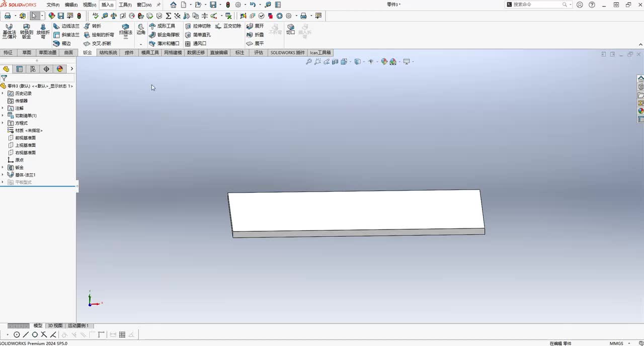Click the 褶边 (Hem) tool
644x346 pixels.
coord(62,43)
